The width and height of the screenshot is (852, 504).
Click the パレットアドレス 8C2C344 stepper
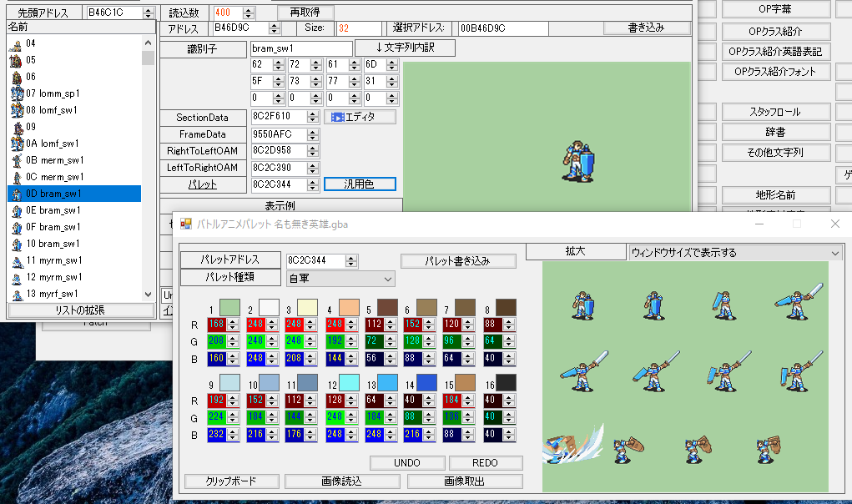[351, 261]
